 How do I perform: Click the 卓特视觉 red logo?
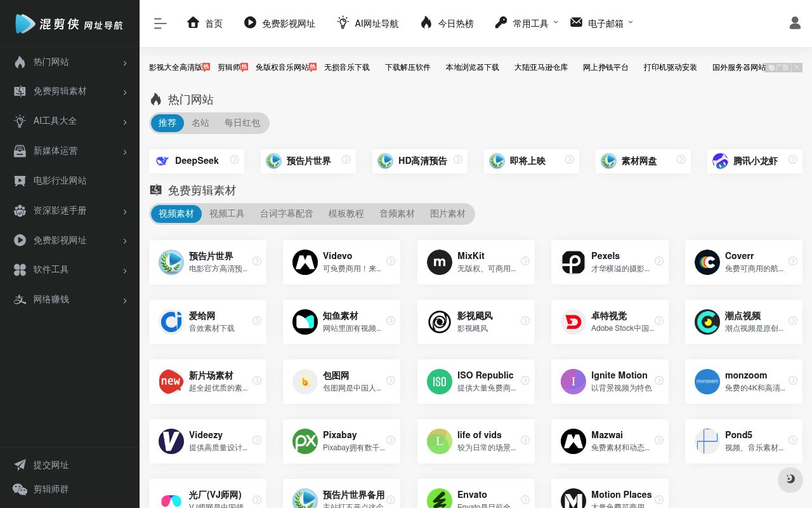pos(573,322)
